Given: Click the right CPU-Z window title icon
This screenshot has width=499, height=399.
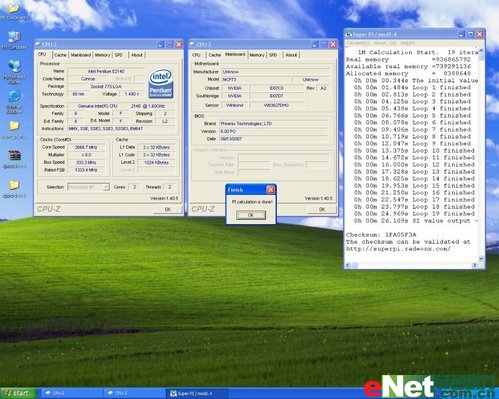Looking at the screenshot, I should pyautogui.click(x=192, y=44).
